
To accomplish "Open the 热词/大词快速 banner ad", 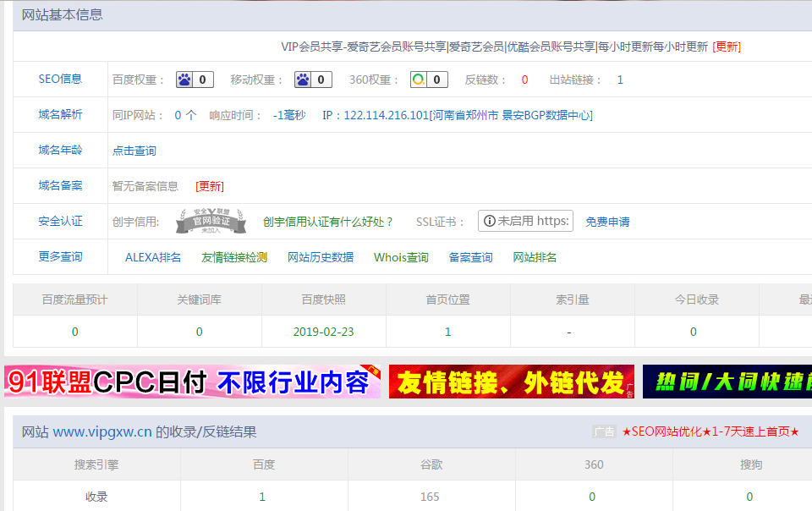I will 727,382.
